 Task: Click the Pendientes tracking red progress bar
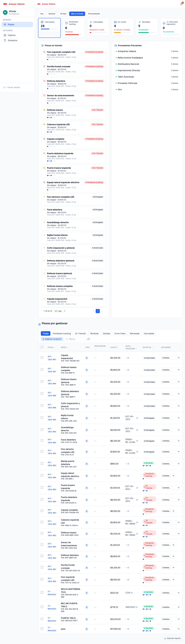pyautogui.click(x=74, y=34)
